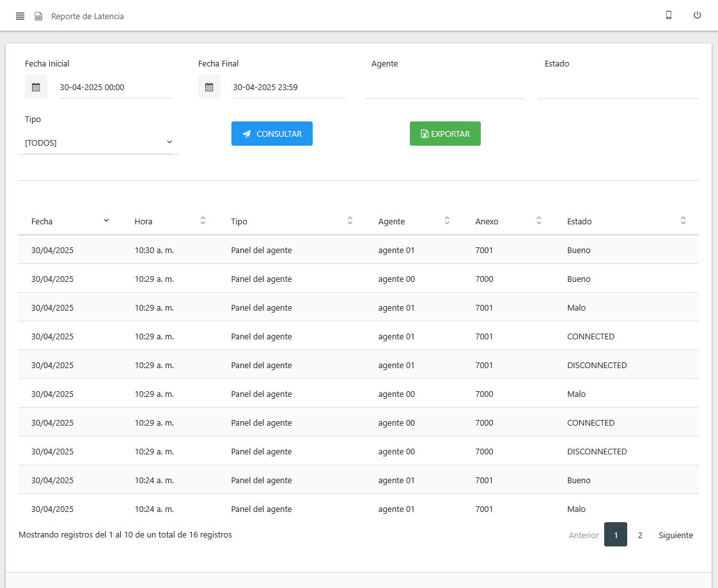Image resolution: width=718 pixels, height=588 pixels.
Task: Click the Agente column header text
Action: [x=391, y=222]
